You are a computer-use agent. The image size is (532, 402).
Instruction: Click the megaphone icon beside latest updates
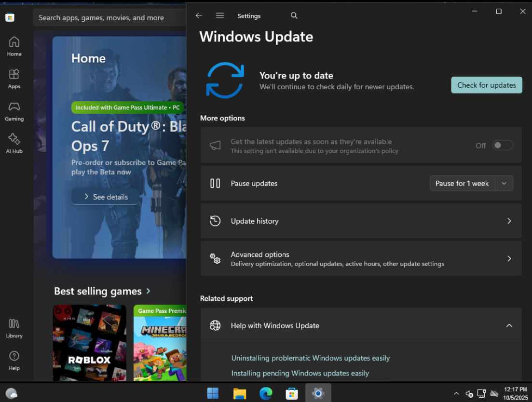pyautogui.click(x=215, y=146)
